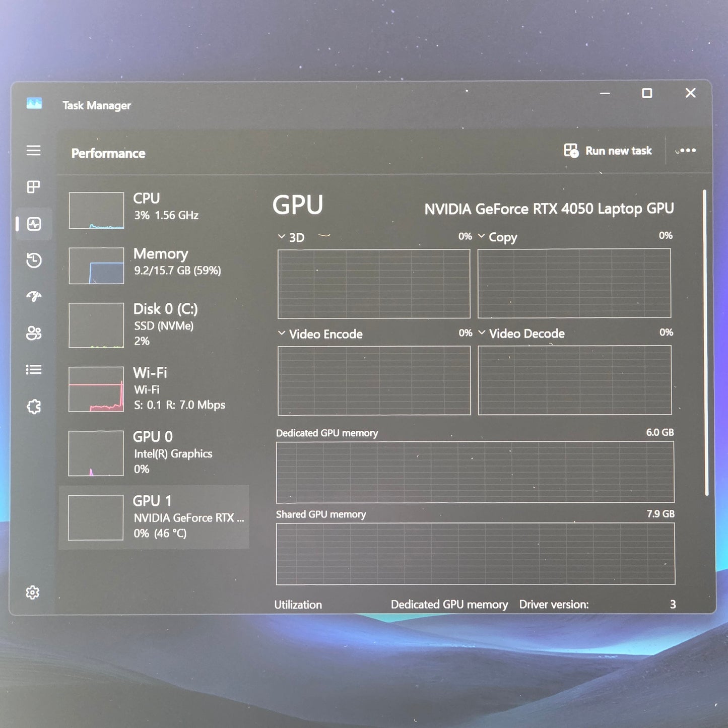Go to the Processes page icon
Screen dimensions: 728x728
pos(34,187)
